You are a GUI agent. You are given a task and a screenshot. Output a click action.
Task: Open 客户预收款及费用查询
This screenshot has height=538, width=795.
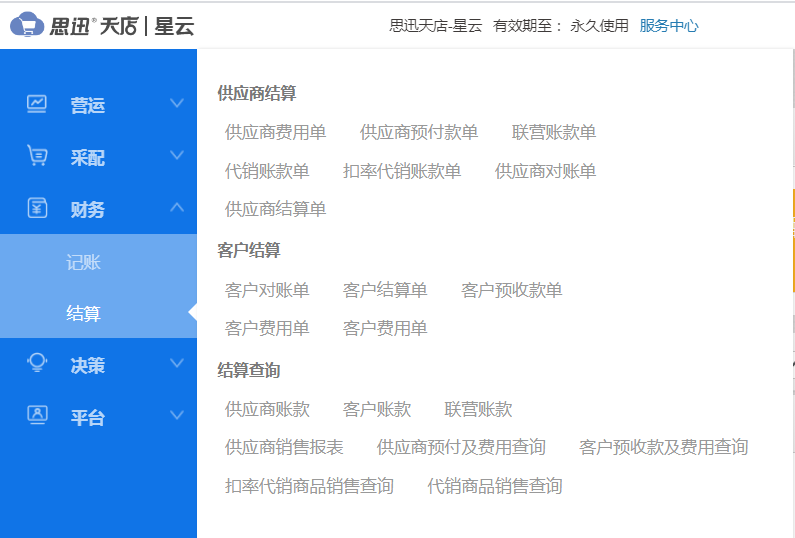pos(664,447)
